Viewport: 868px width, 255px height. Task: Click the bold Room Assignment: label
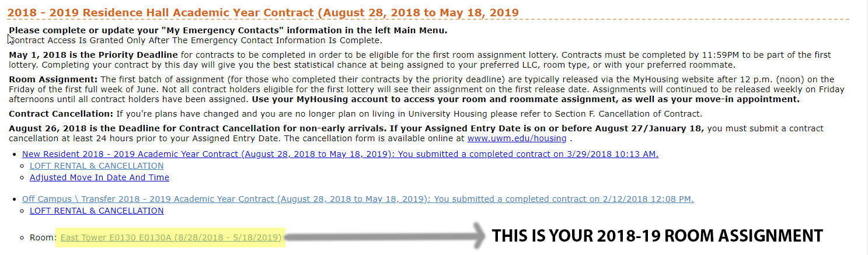53,79
